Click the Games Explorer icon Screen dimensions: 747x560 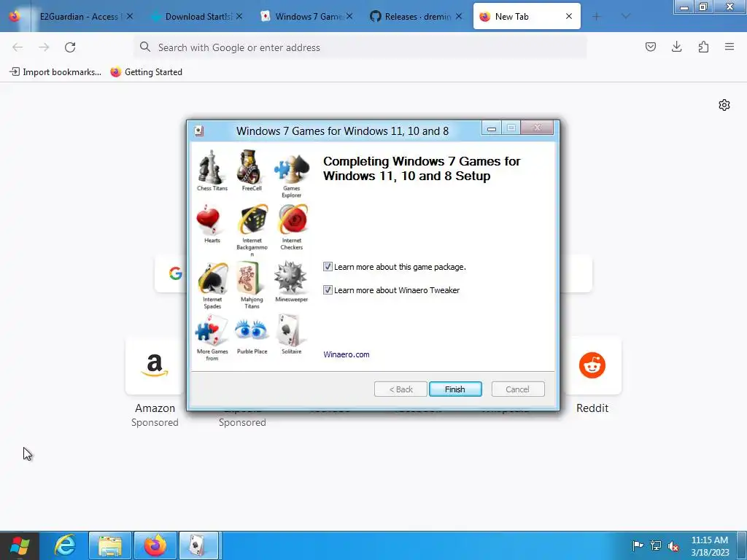(292, 168)
